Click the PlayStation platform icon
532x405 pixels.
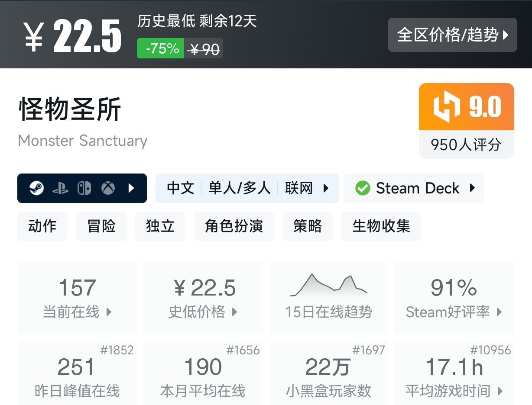[60, 188]
